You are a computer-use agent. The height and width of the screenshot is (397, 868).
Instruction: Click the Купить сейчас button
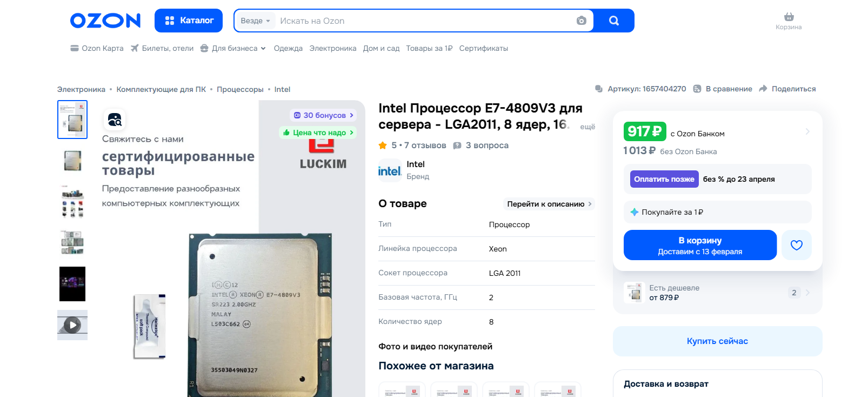(717, 341)
